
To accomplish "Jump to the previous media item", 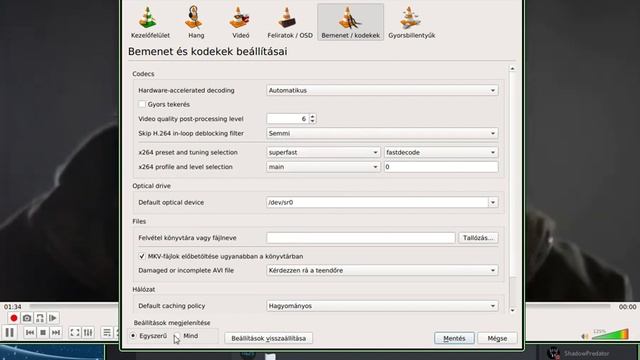I will 30,333.
